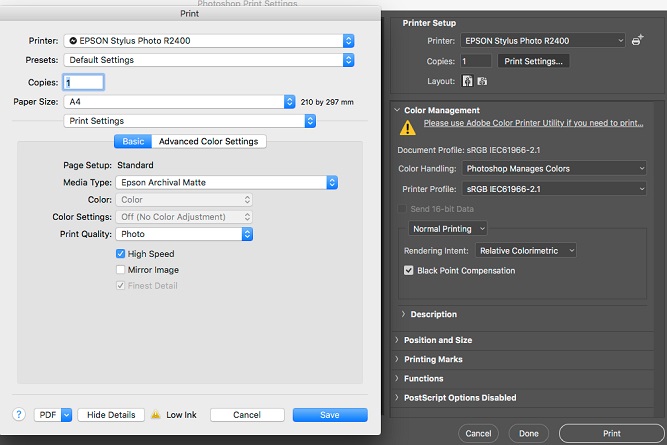Expand the Position and Size section
The image size is (667, 445).
coord(397,340)
